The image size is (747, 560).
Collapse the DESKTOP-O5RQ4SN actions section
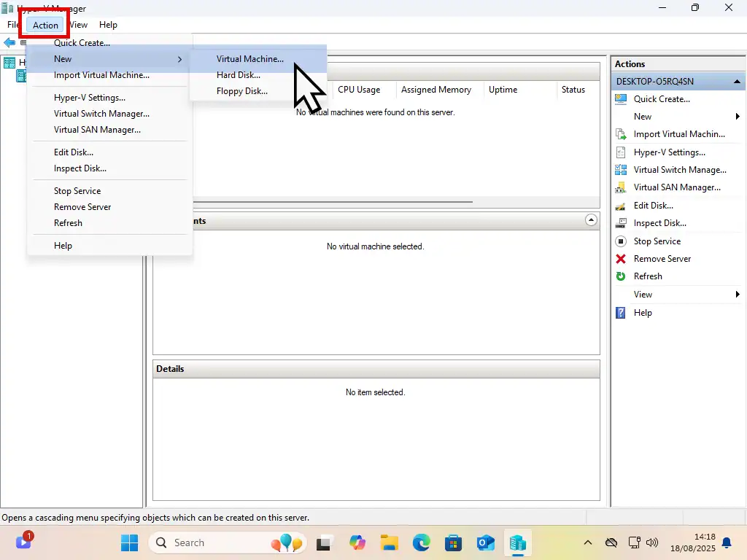pyautogui.click(x=737, y=82)
